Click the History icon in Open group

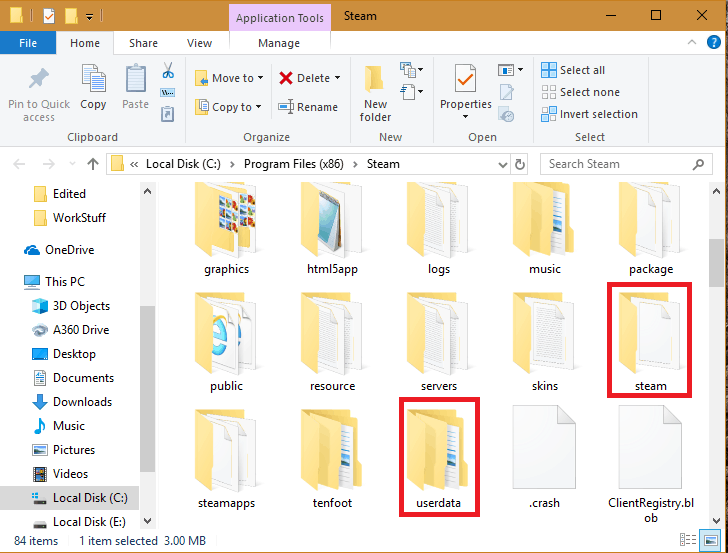click(507, 114)
